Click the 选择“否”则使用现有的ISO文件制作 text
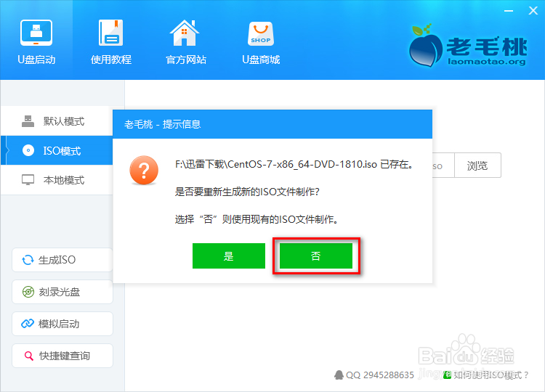Image resolution: width=545 pixels, height=392 pixels. pos(257,219)
